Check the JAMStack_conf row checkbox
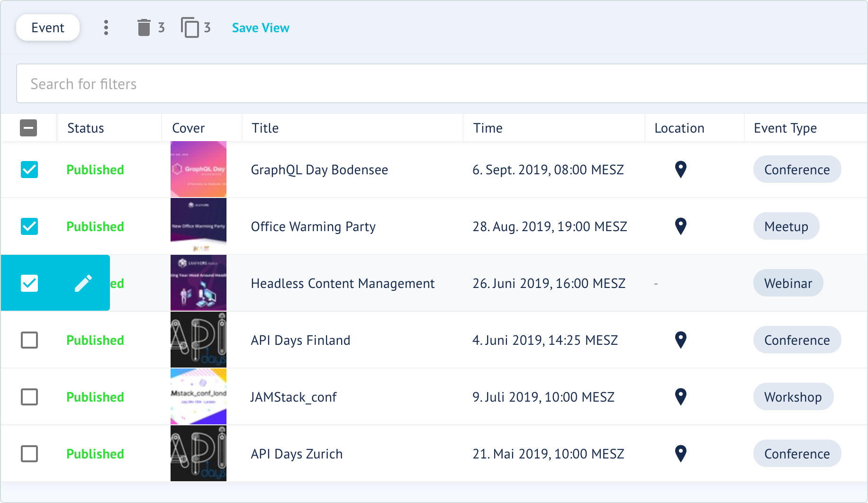The width and height of the screenshot is (868, 503). point(29,397)
